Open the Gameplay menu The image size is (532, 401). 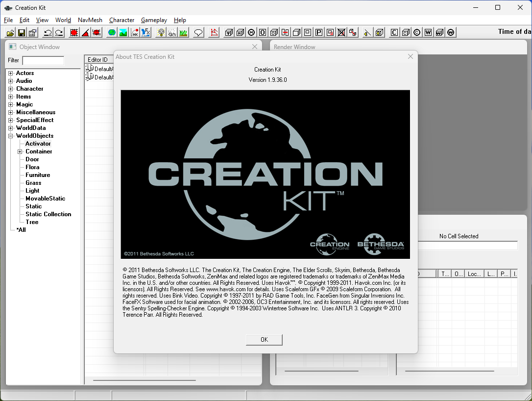[154, 20]
